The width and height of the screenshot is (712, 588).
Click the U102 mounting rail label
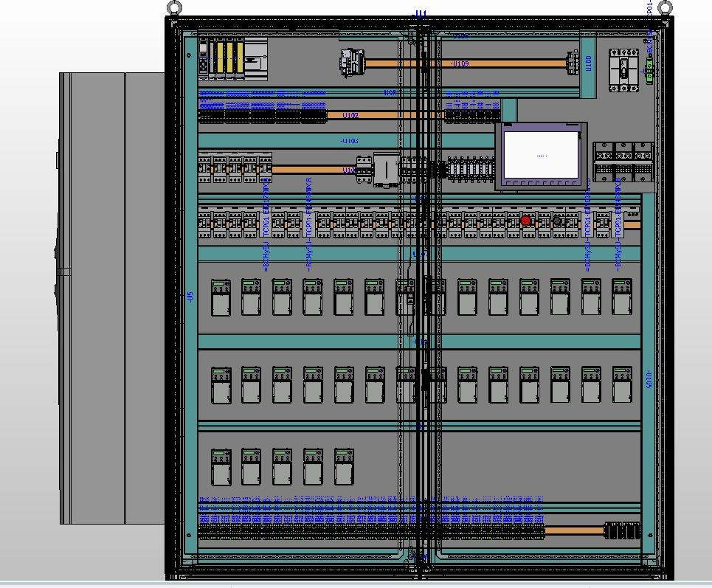pyautogui.click(x=350, y=116)
